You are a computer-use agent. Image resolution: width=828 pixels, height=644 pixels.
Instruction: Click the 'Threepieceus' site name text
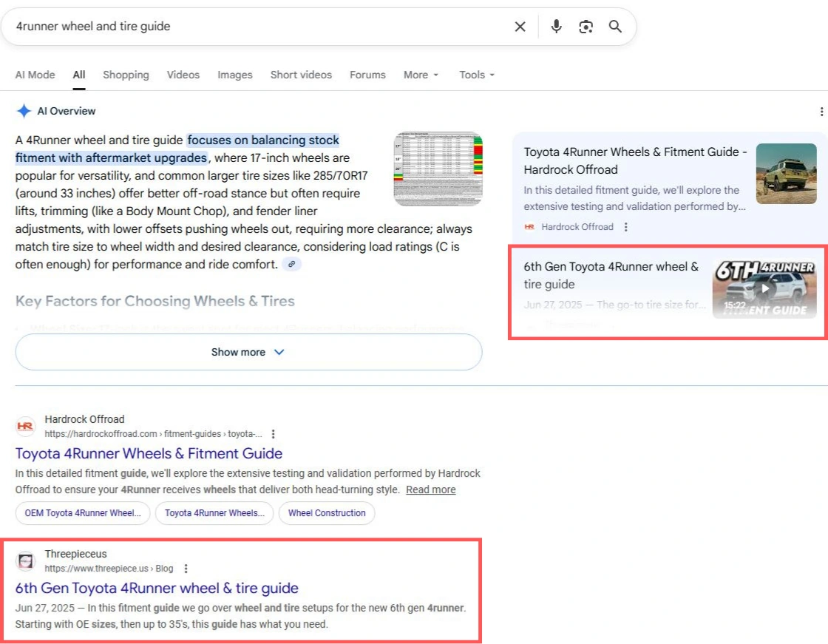75,554
